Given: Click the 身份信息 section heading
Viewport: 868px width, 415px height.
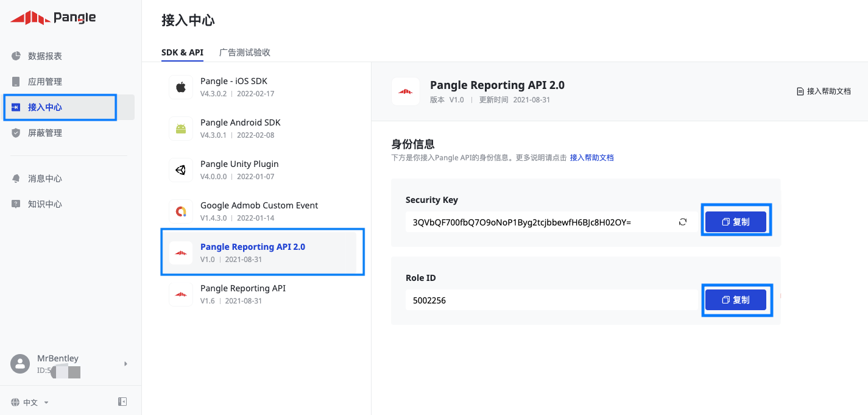Looking at the screenshot, I should pyautogui.click(x=413, y=144).
